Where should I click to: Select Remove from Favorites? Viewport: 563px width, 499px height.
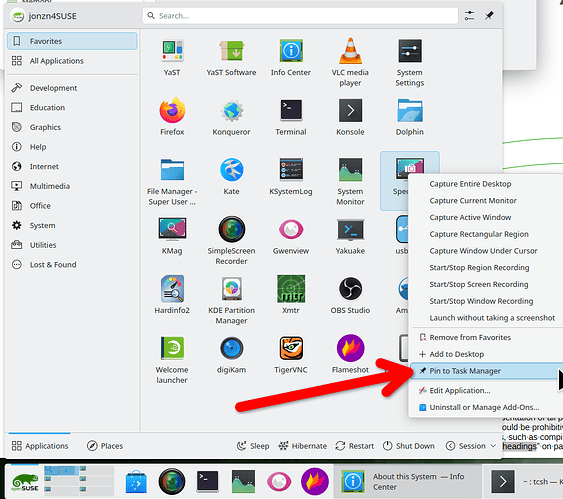pos(487,337)
